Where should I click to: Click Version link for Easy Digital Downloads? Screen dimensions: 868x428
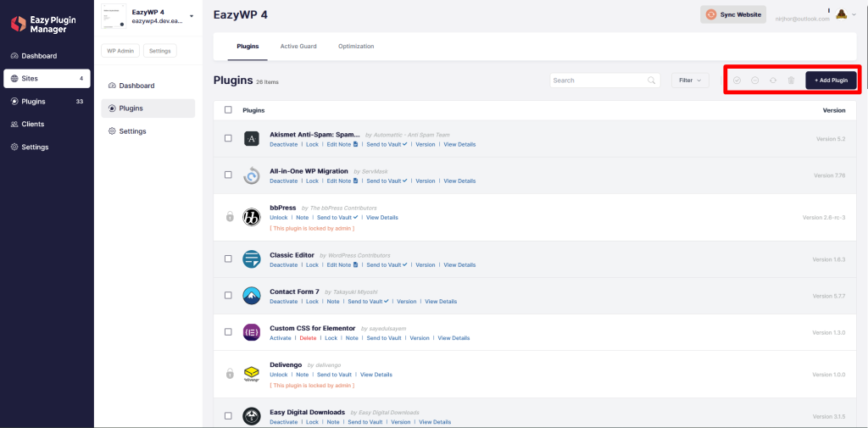(x=401, y=422)
